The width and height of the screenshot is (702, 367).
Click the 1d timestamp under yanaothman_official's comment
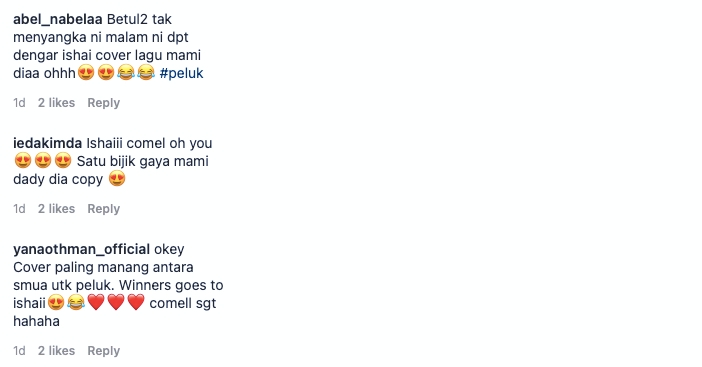pos(19,350)
